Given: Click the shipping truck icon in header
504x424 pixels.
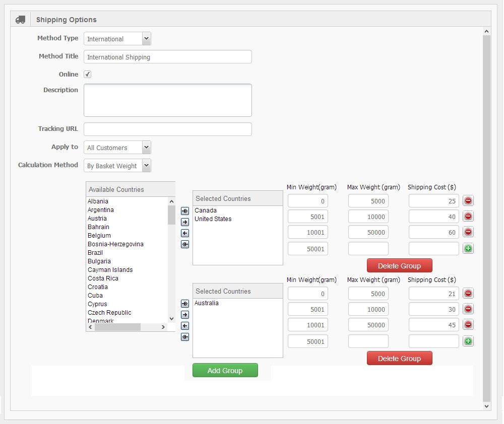Looking at the screenshot, I should 20,20.
